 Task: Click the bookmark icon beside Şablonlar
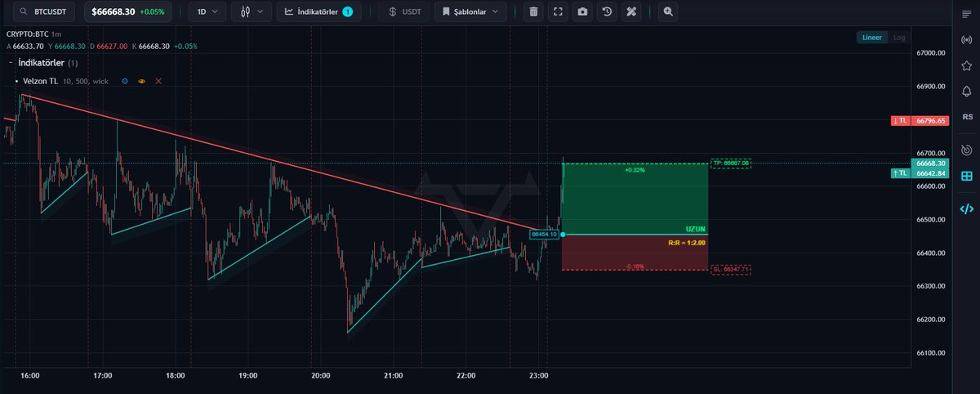pos(446,12)
